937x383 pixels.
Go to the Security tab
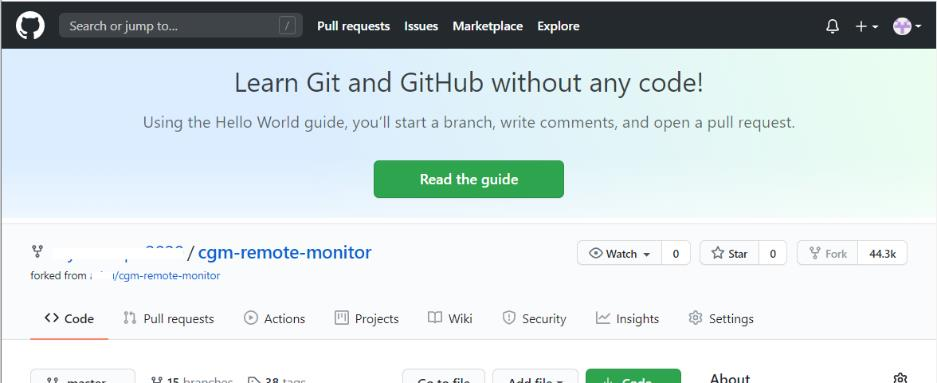(x=534, y=318)
